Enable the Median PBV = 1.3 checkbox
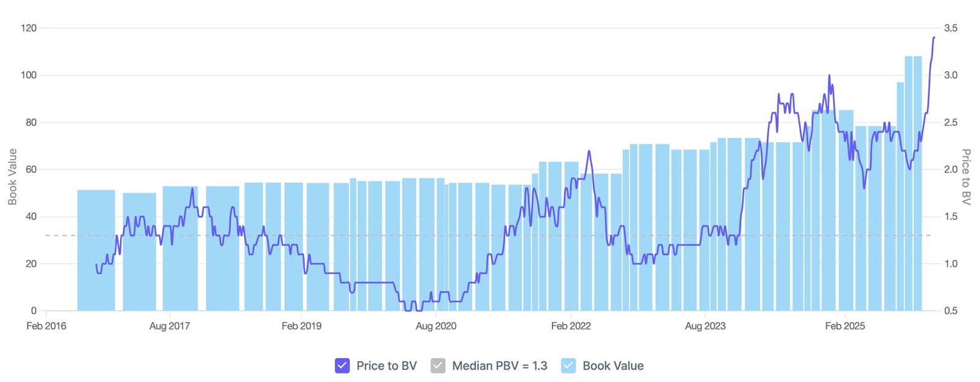980x382 pixels. tap(437, 365)
